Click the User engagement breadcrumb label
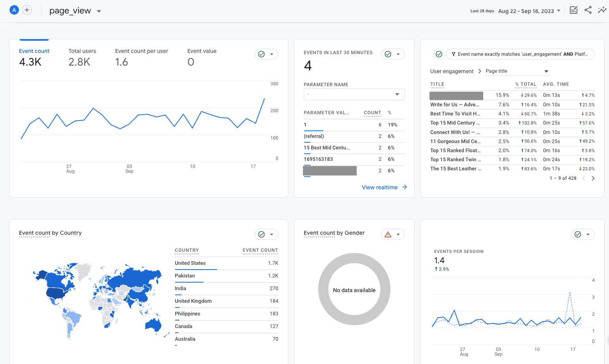Viewport: 609px width, 364px height. [x=452, y=71]
